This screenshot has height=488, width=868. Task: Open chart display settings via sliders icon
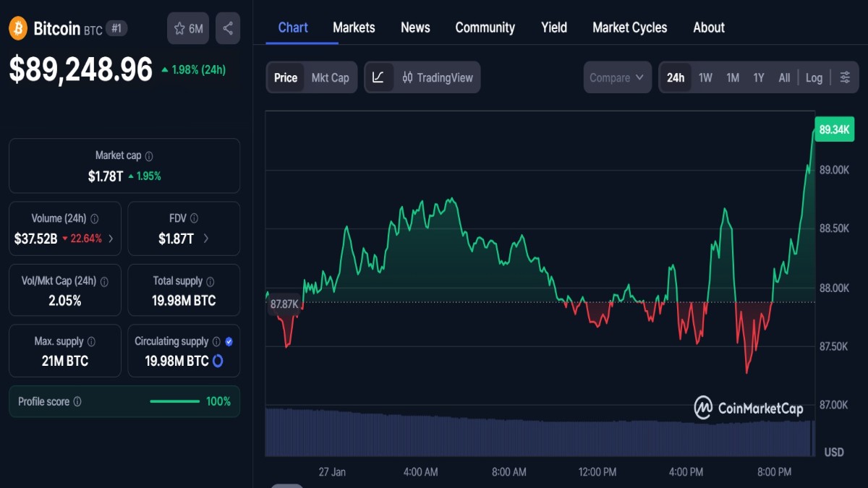(x=845, y=77)
